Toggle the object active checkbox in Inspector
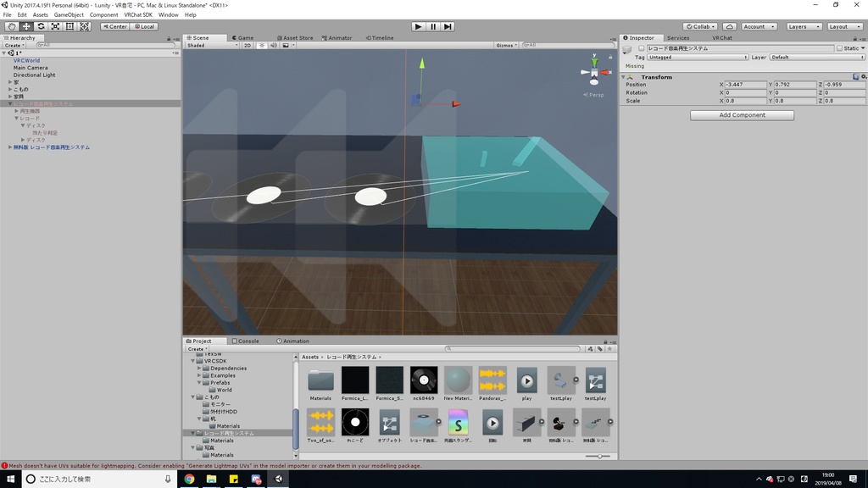Viewport: 868px width, 488px height. point(642,48)
